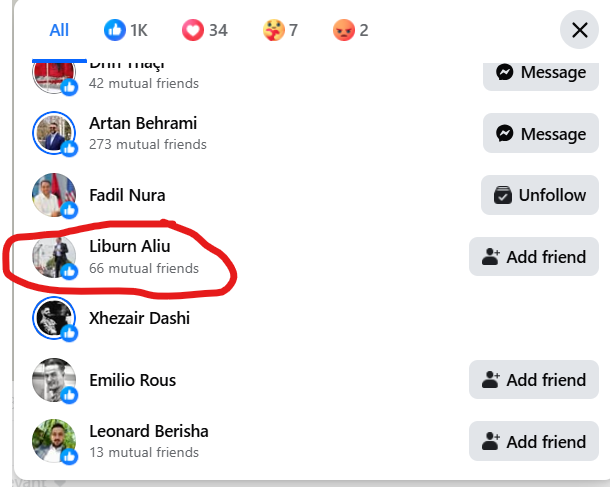Open Artan Behrami's profile picture
610x487 pixels.
click(x=54, y=133)
